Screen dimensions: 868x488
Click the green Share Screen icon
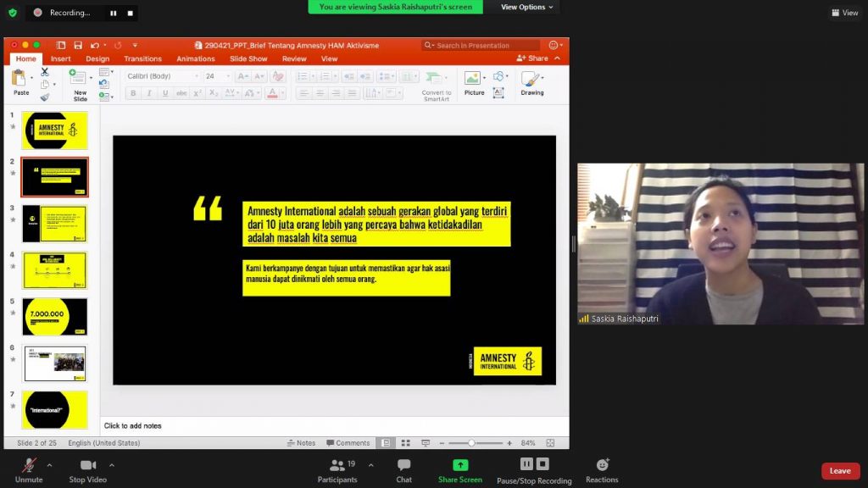460,465
